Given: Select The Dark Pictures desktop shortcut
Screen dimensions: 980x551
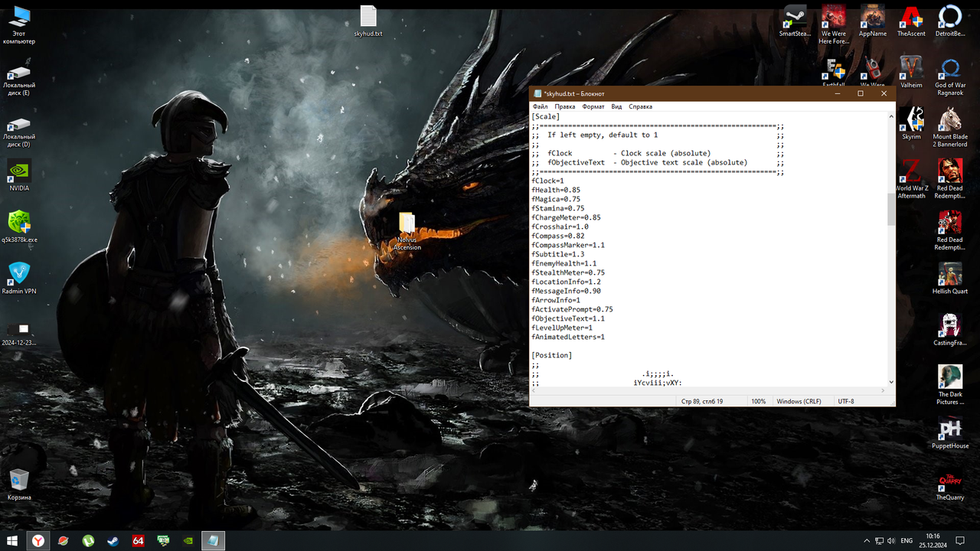Looking at the screenshot, I should tap(950, 385).
